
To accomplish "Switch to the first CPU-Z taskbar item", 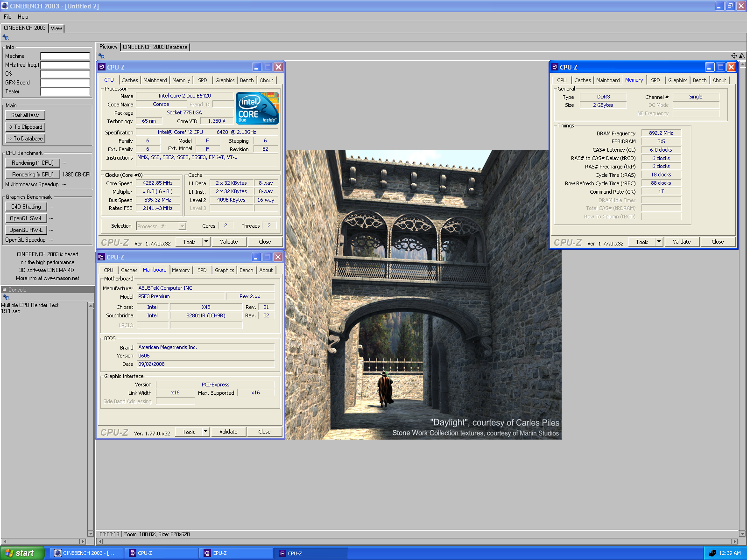I will coord(161,553).
